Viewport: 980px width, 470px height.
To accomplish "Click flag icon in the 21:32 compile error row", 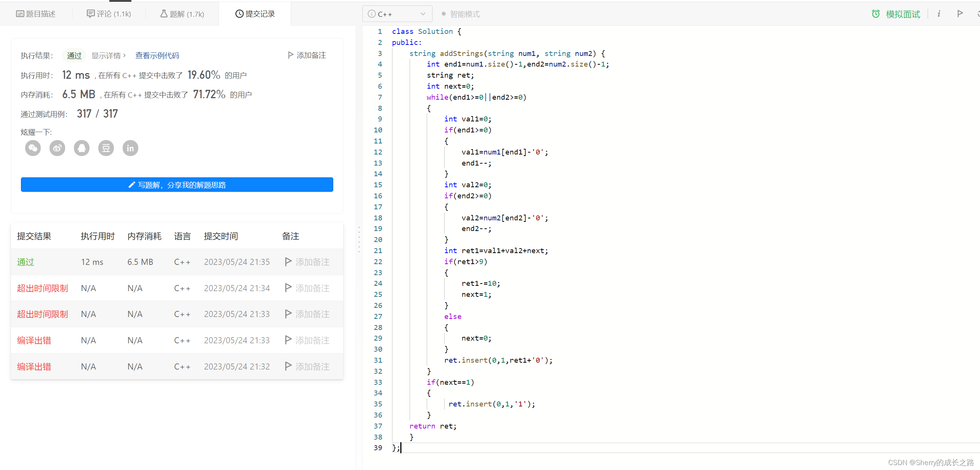I will pyautogui.click(x=288, y=366).
